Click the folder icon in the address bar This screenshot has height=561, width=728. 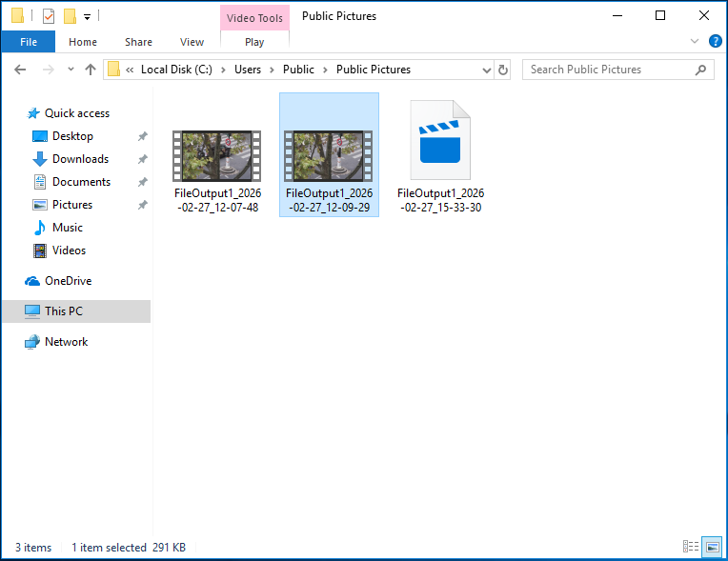click(x=113, y=70)
